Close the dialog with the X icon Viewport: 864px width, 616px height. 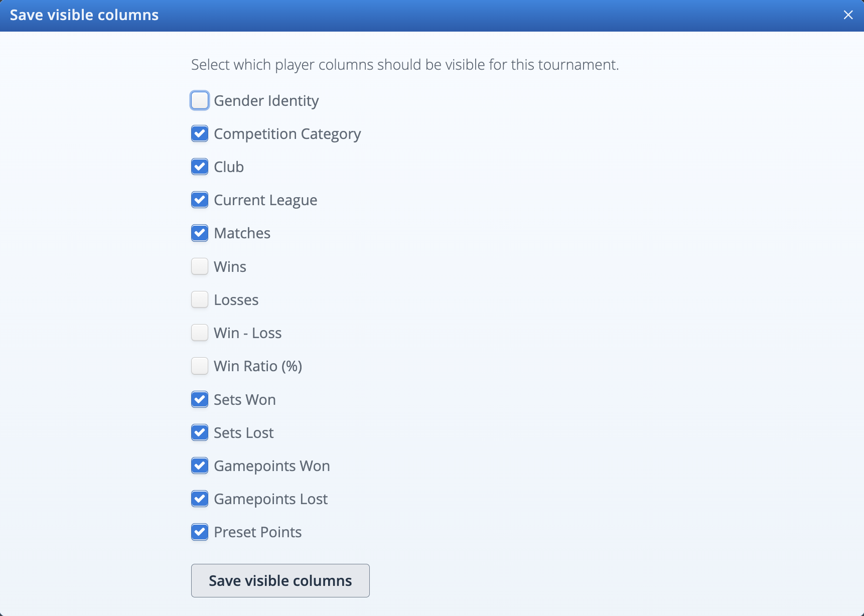848,15
